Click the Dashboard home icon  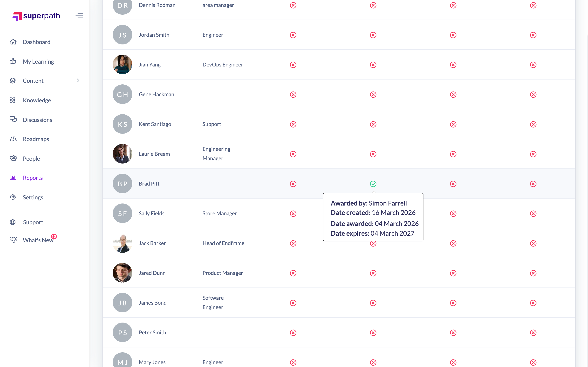[x=13, y=42]
